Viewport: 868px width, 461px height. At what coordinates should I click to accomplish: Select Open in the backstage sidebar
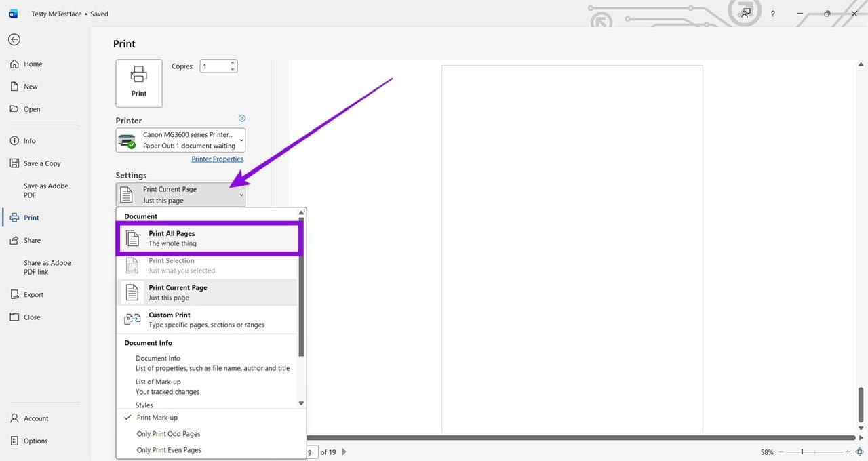pos(26,109)
